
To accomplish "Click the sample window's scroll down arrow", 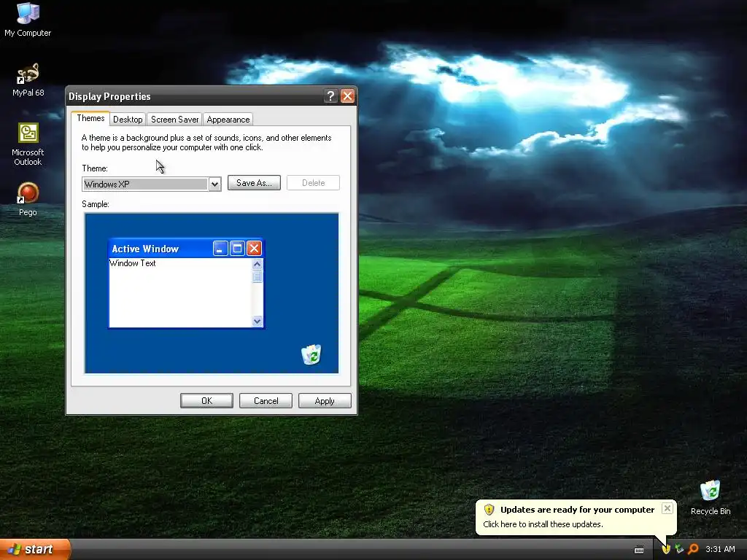I will [258, 321].
